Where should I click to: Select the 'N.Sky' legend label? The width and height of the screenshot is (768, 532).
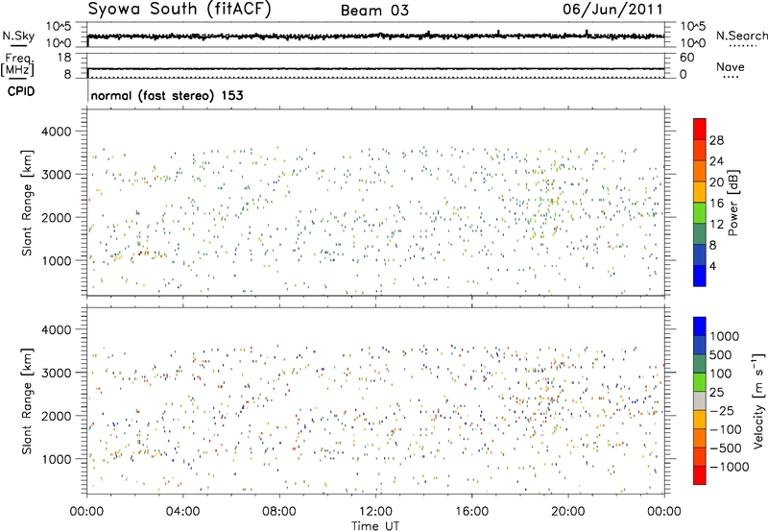click(x=18, y=36)
